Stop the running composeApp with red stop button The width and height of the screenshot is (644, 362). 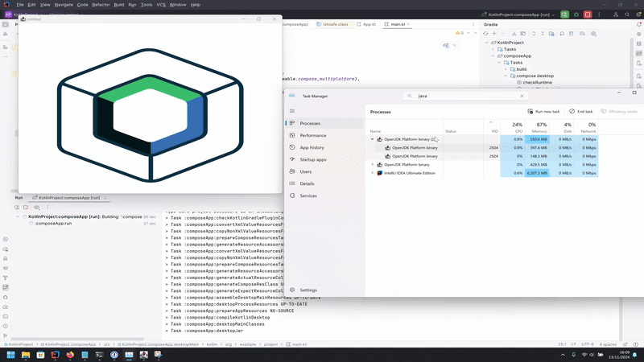(588, 14)
